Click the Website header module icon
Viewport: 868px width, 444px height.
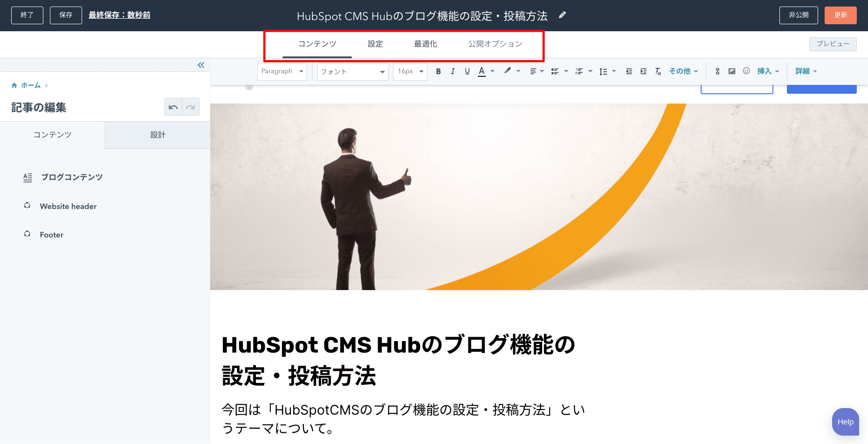point(28,206)
